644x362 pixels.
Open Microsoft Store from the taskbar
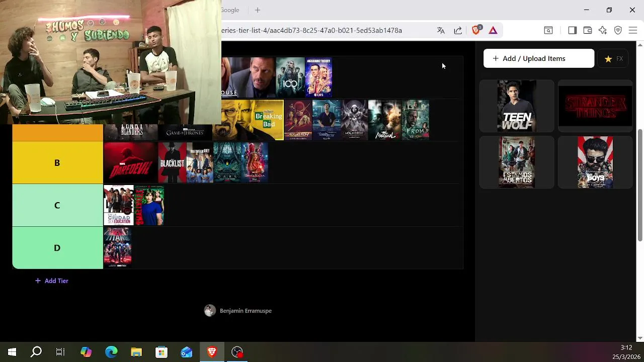[162, 352]
